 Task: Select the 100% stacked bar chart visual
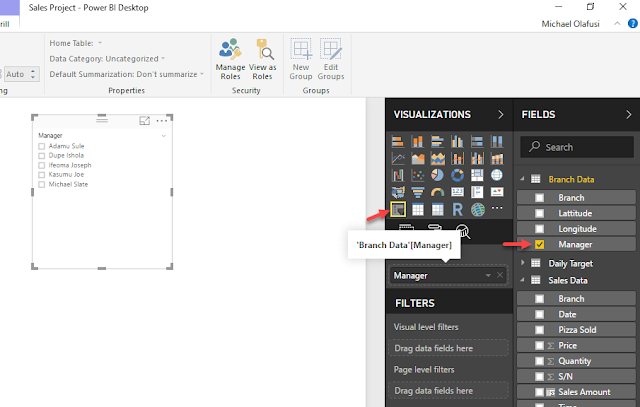(477, 142)
